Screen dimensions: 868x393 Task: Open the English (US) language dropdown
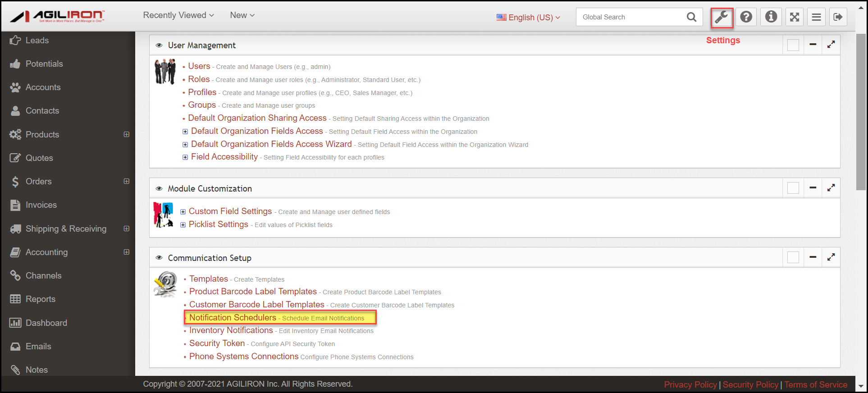528,18
